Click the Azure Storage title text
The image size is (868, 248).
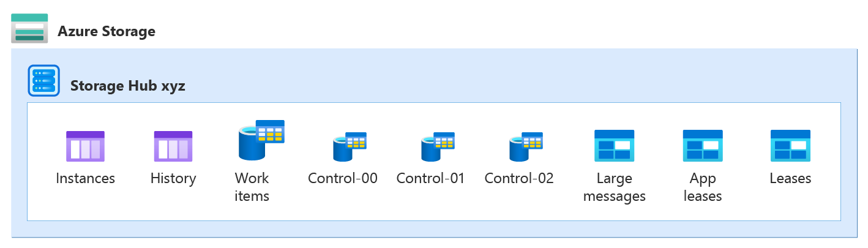tap(107, 31)
